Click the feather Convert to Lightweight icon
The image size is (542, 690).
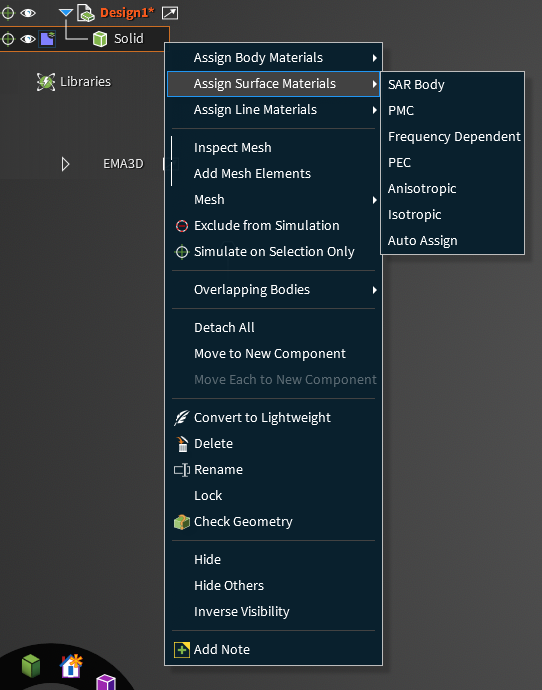(x=181, y=418)
